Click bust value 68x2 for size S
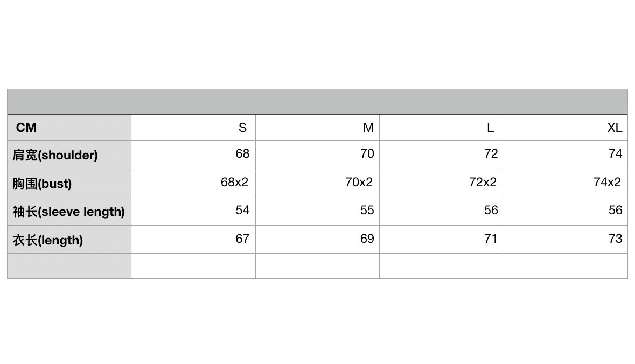 (234, 183)
